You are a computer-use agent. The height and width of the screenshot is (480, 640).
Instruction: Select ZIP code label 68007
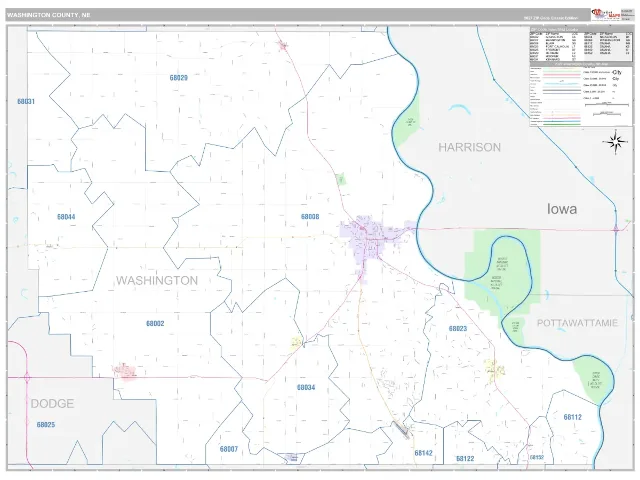(229, 449)
